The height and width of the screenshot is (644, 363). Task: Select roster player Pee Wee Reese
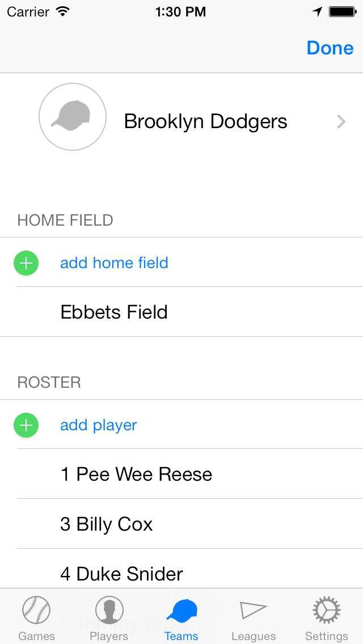click(136, 474)
